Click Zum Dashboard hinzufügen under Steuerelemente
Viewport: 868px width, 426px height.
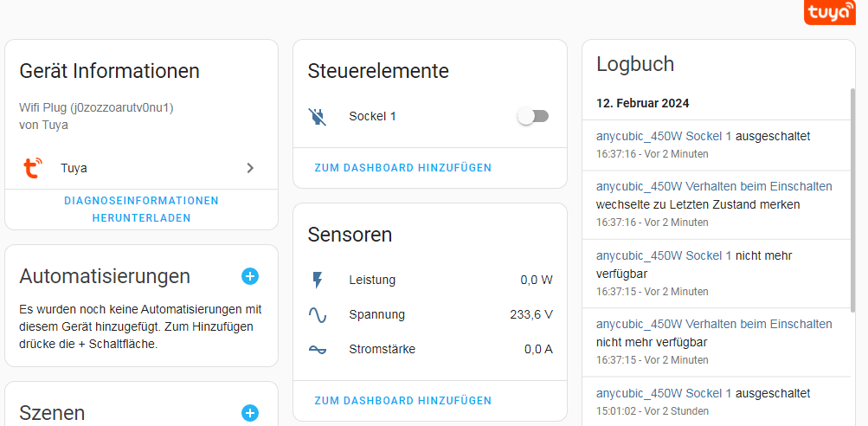[x=403, y=168]
